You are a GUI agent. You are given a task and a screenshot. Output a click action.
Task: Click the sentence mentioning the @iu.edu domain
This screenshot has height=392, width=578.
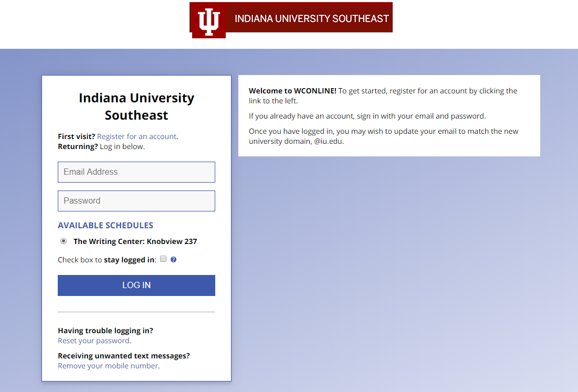(383, 136)
